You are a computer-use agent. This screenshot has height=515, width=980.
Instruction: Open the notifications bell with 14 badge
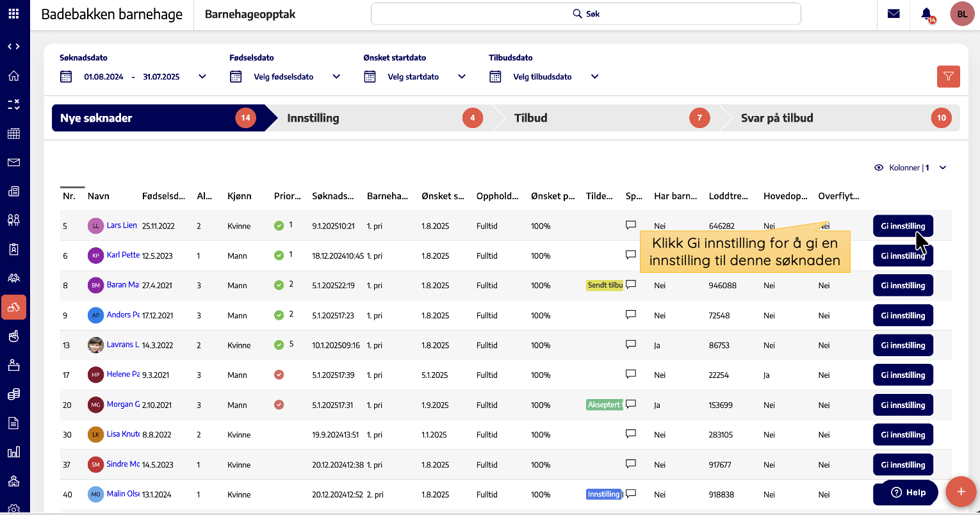(x=926, y=14)
